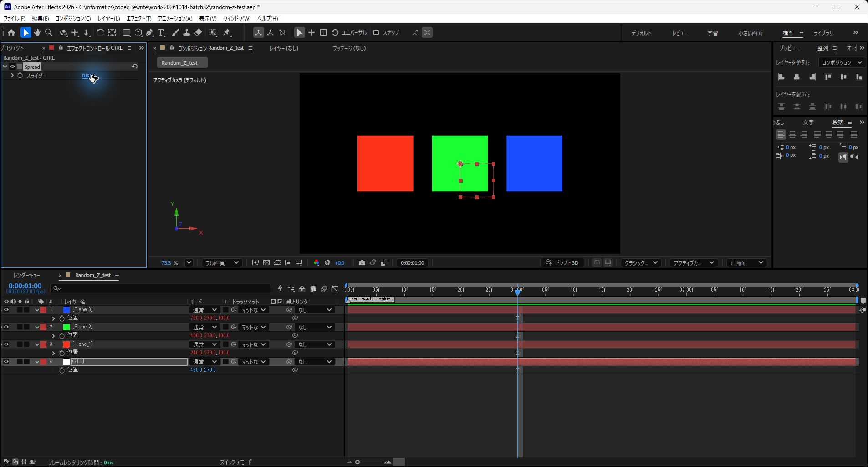The height and width of the screenshot is (467, 868).
Task: Select the Clone Stamp tool
Action: 186,32
